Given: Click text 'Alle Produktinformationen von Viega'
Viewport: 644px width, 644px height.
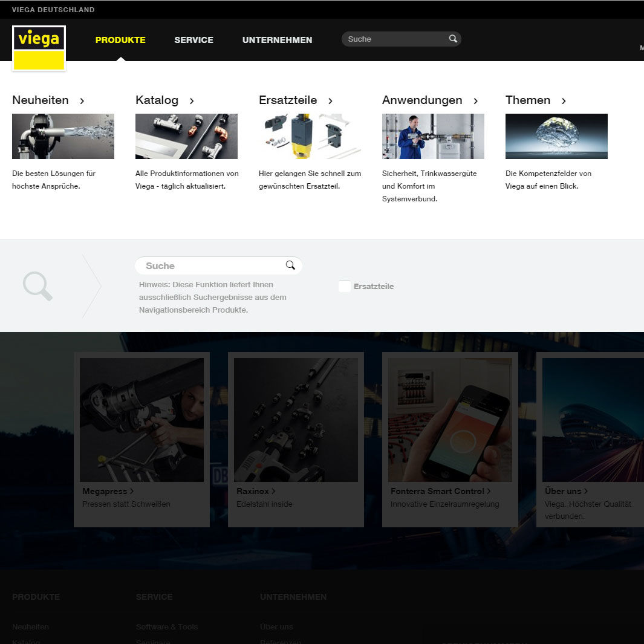Looking at the screenshot, I should coord(187,180).
